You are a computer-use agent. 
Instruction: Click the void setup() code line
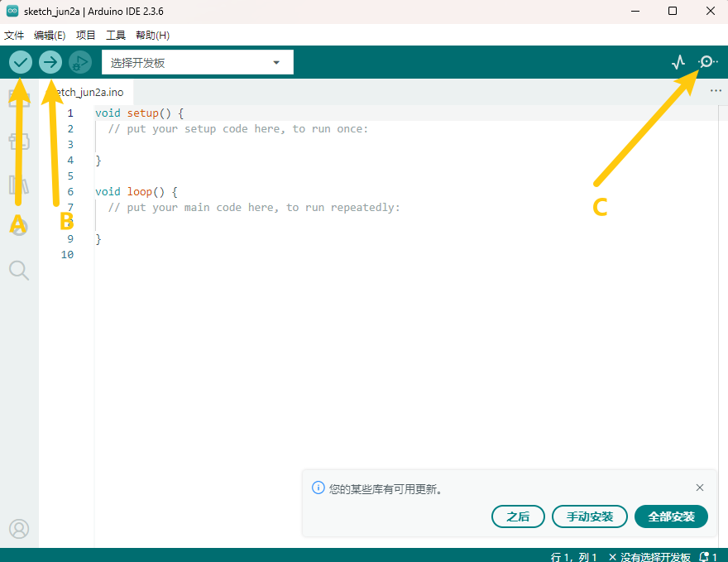[139, 113]
